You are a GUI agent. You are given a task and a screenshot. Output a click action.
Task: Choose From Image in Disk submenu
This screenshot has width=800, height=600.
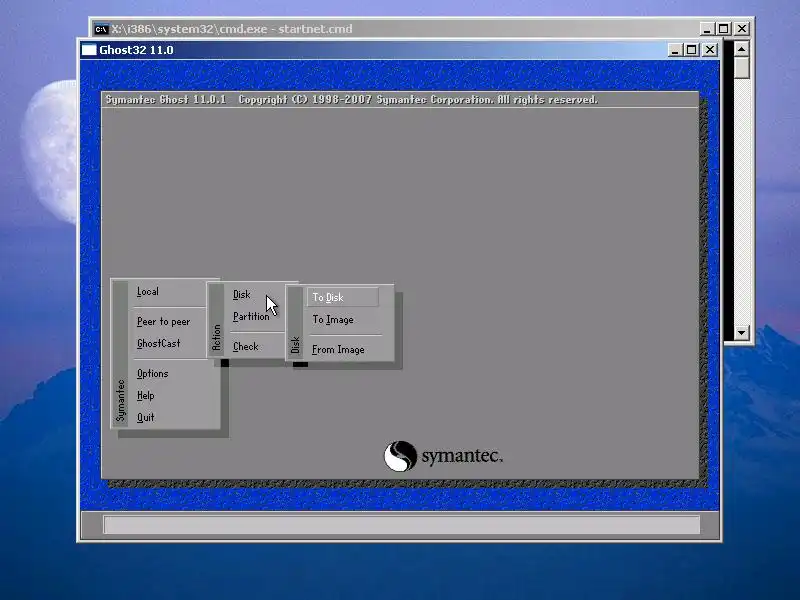click(338, 349)
